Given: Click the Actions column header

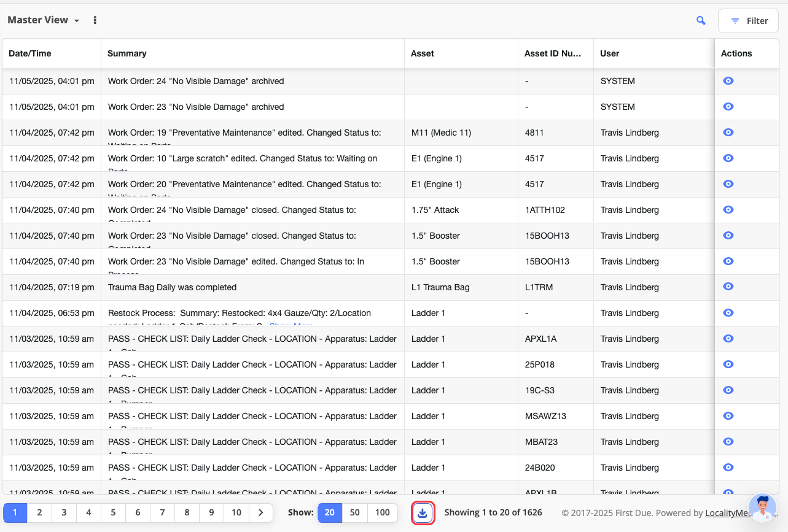Looking at the screenshot, I should tap(747, 53).
